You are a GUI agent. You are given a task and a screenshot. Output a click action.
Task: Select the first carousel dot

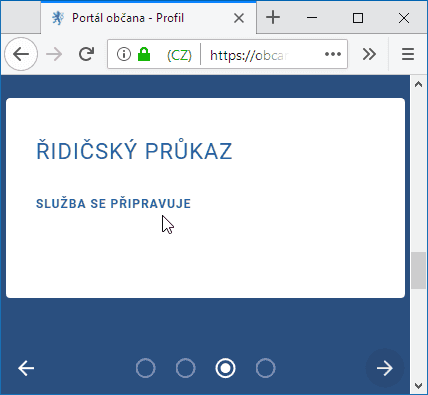click(x=146, y=368)
